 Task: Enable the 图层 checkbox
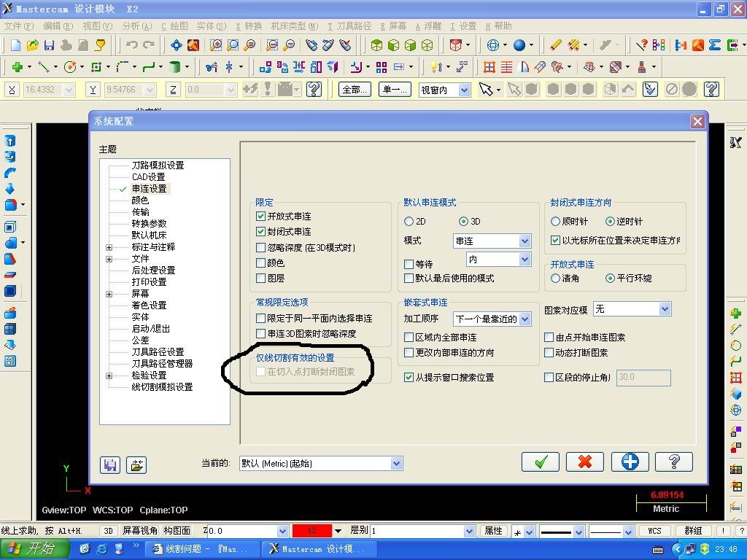click(260, 278)
